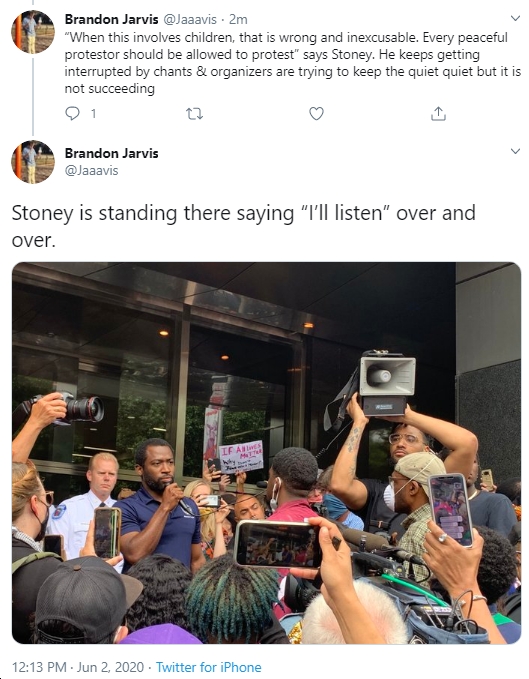
Task: Open Brandon Jarvis avatar on the first tweet
Action: tap(33, 32)
